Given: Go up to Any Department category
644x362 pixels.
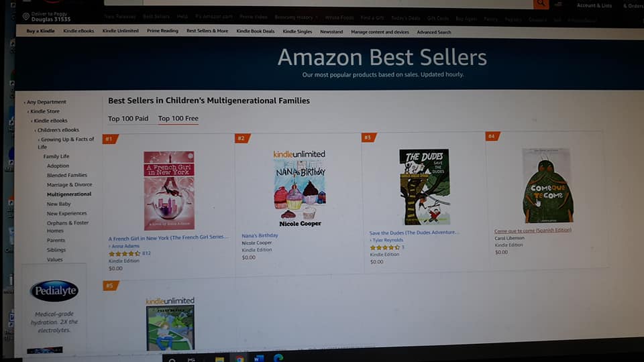Looking at the screenshot, I should (x=46, y=102).
